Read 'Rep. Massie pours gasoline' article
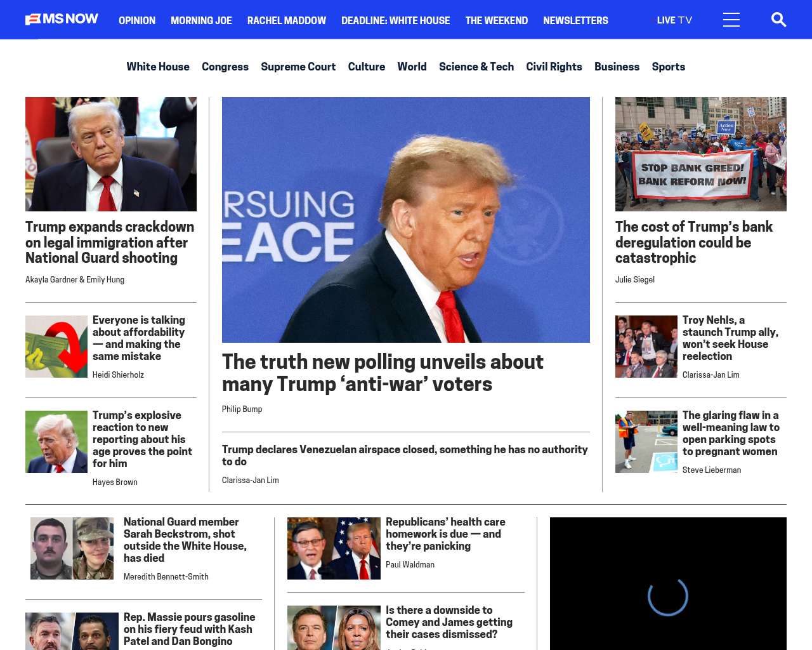 [190, 629]
